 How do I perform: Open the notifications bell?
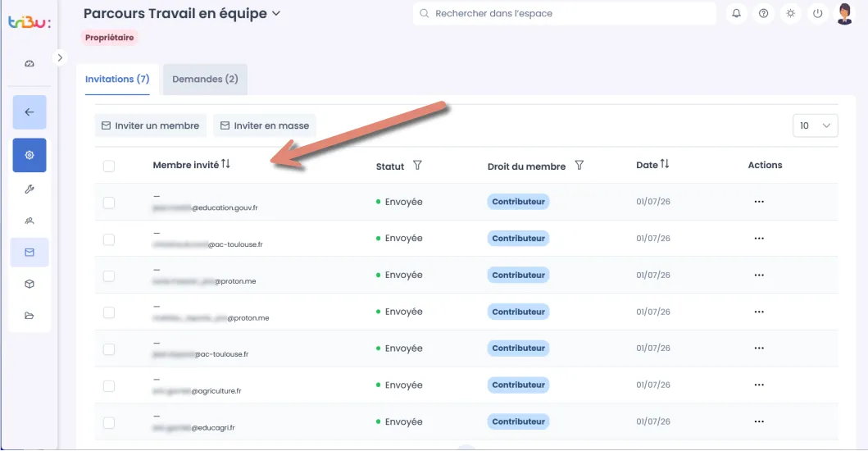coord(736,13)
